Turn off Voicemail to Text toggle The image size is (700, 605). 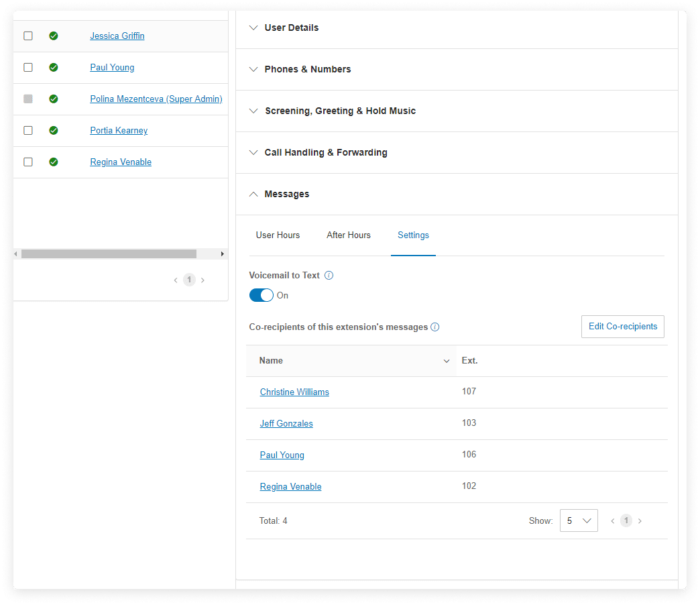(261, 296)
